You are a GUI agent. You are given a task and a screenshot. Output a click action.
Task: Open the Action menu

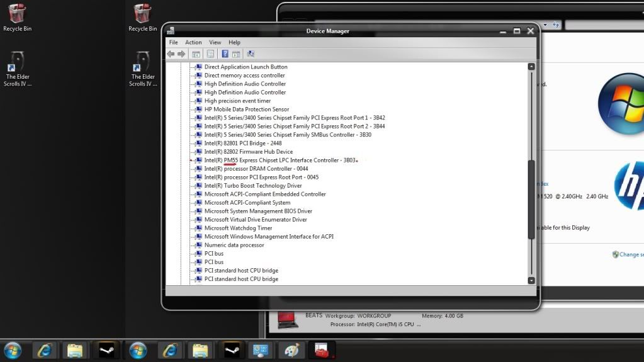point(193,42)
